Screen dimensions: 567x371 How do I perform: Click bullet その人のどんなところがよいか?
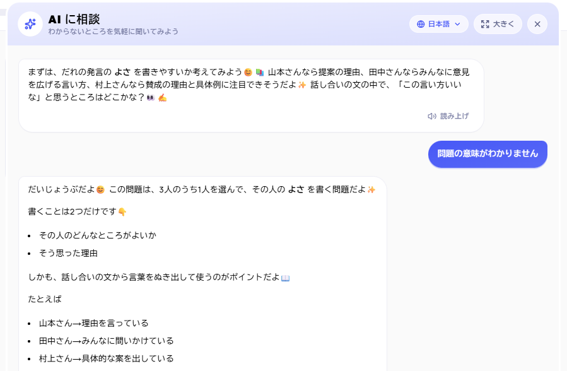pos(98,235)
